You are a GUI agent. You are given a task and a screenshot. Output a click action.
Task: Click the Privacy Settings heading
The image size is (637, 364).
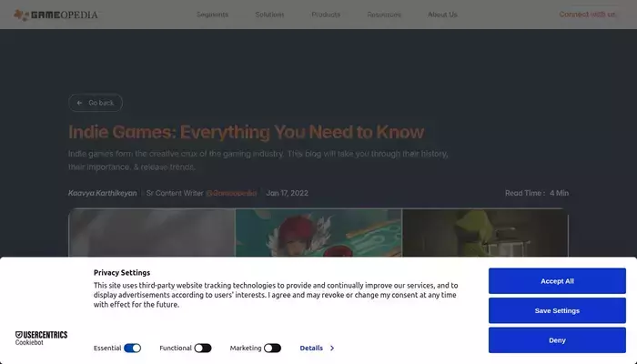click(x=122, y=273)
